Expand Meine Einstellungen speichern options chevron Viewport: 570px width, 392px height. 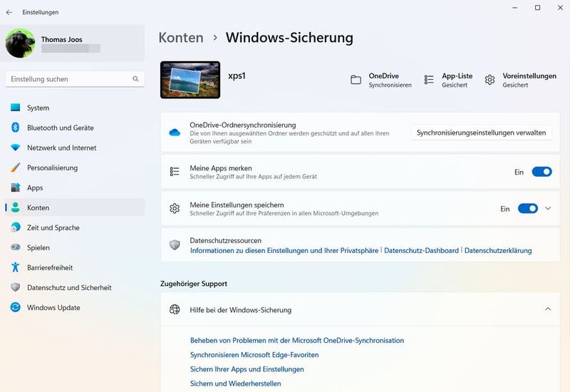click(x=548, y=209)
